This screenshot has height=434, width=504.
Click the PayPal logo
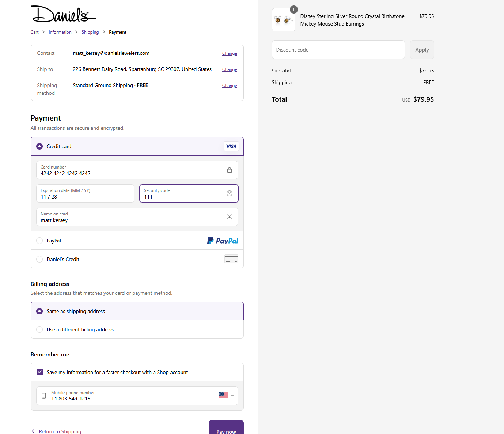click(223, 241)
